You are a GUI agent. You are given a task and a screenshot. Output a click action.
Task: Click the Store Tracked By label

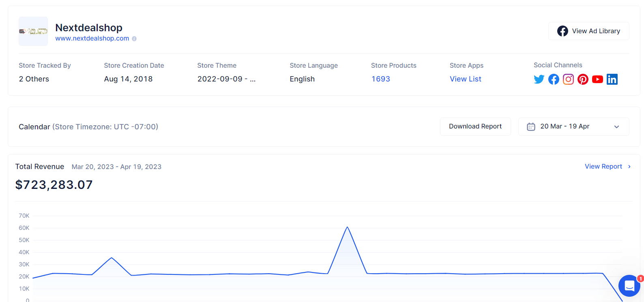click(x=45, y=66)
